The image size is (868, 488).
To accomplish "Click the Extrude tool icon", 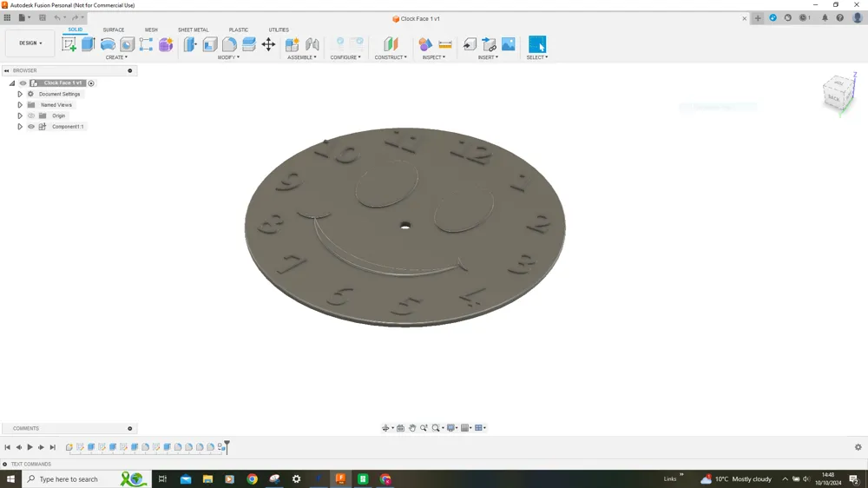I will (88, 44).
